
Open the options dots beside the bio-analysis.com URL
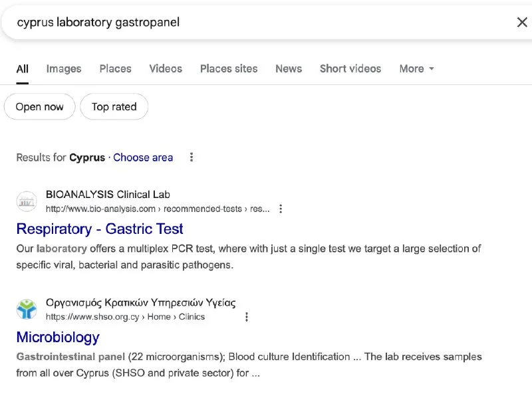[x=281, y=209]
